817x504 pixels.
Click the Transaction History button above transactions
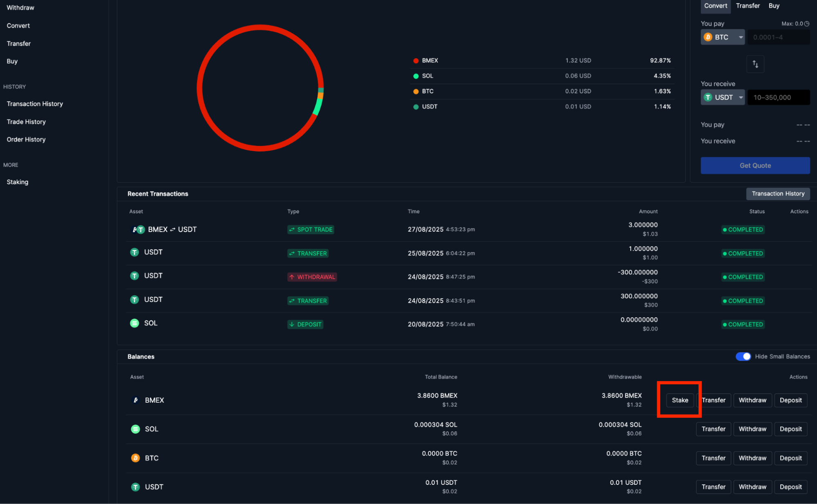tap(778, 194)
